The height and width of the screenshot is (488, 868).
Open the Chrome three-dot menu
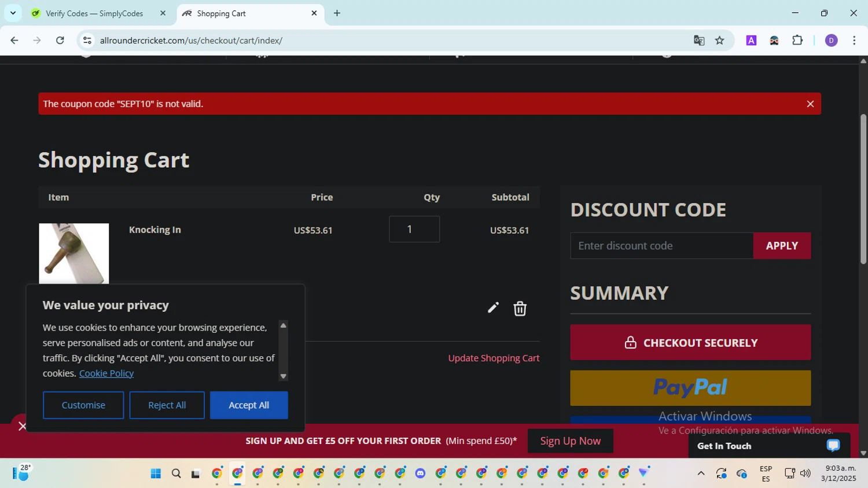(854, 41)
